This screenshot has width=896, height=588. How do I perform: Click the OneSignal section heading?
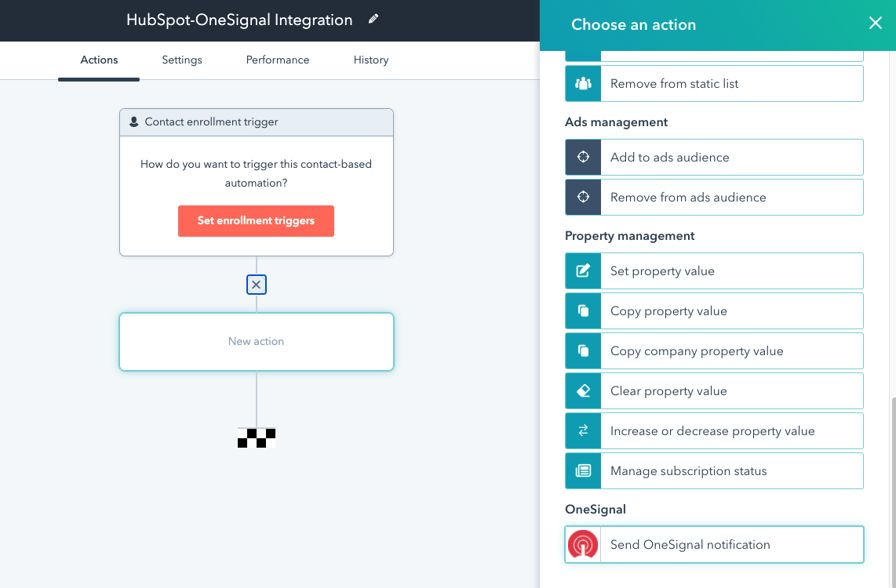point(596,510)
